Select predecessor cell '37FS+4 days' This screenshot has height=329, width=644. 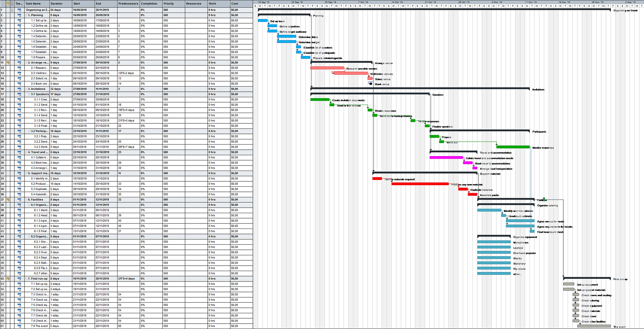coord(128,278)
